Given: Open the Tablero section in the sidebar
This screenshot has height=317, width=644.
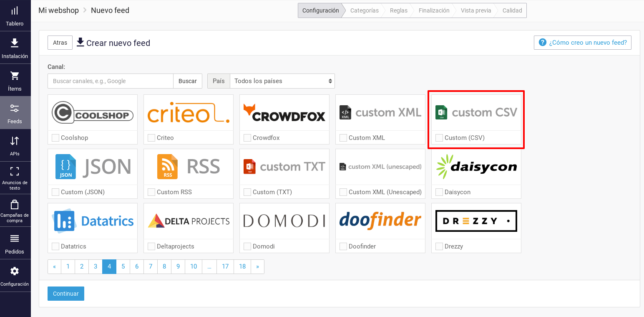Looking at the screenshot, I should point(15,16).
